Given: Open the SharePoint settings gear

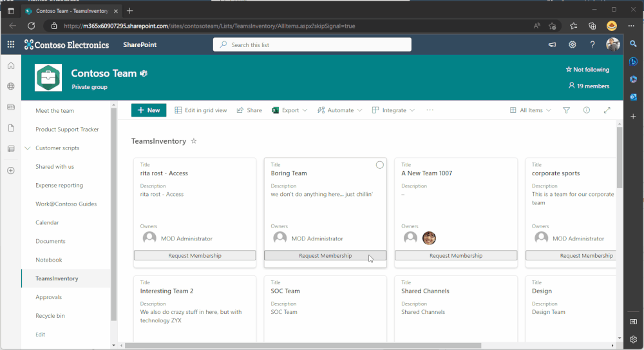Looking at the screenshot, I should click(572, 44).
